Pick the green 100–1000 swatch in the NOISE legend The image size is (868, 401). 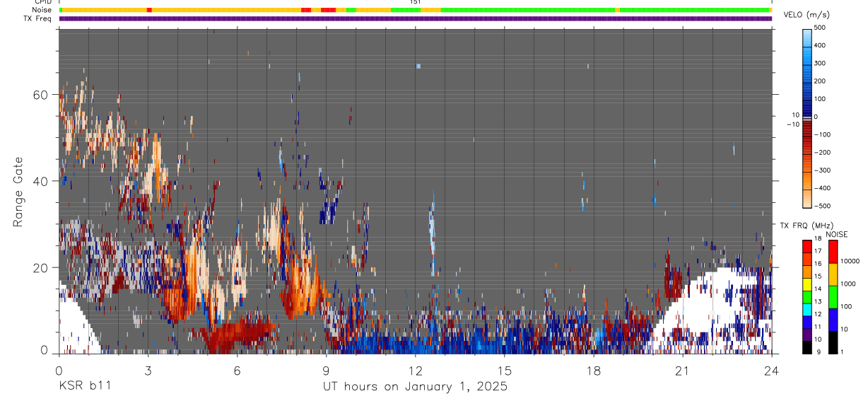pos(832,296)
